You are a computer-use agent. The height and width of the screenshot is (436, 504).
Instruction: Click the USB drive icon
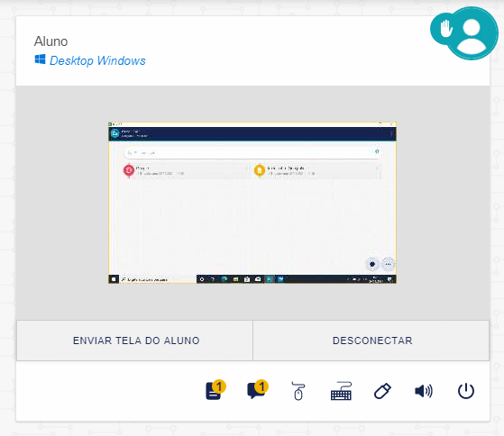pos(382,391)
